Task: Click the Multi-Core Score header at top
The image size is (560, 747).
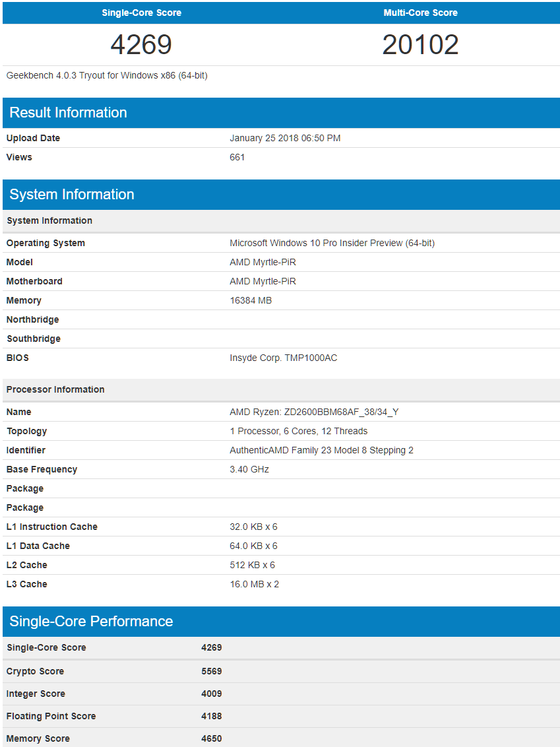Action: click(420, 13)
